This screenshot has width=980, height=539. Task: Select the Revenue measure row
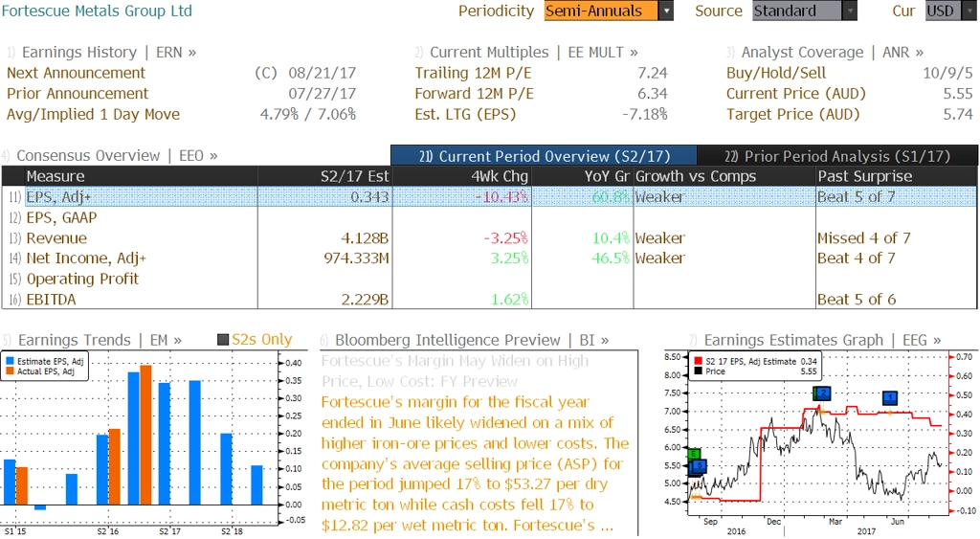pos(489,238)
